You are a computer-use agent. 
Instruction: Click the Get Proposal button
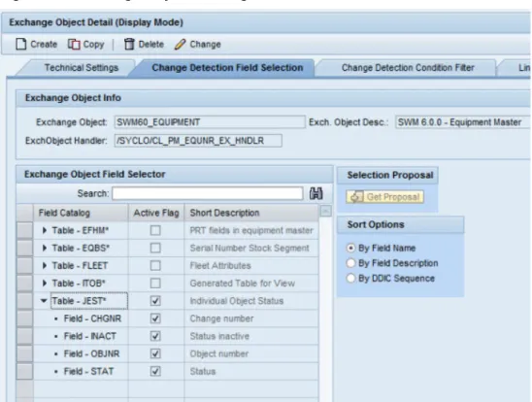pos(384,197)
